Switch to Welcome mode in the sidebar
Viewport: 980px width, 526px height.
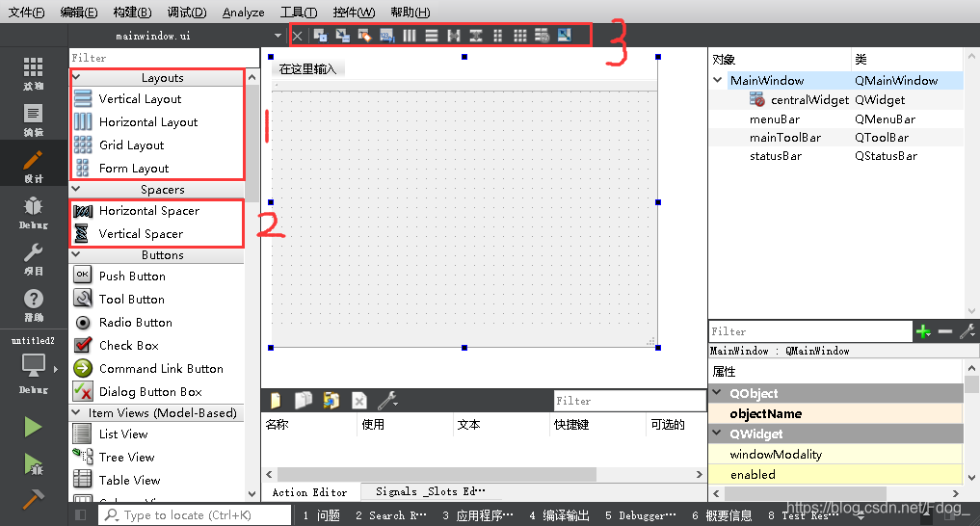[33, 74]
